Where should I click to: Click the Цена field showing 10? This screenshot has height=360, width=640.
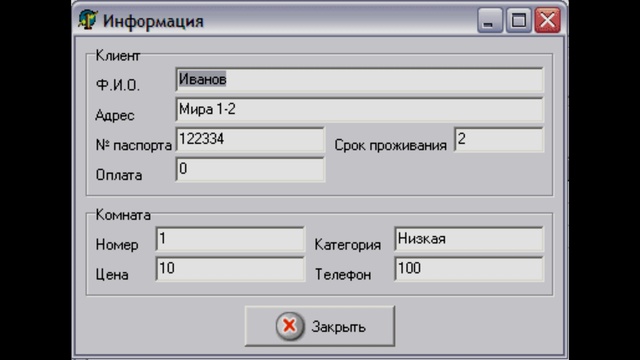(230, 269)
